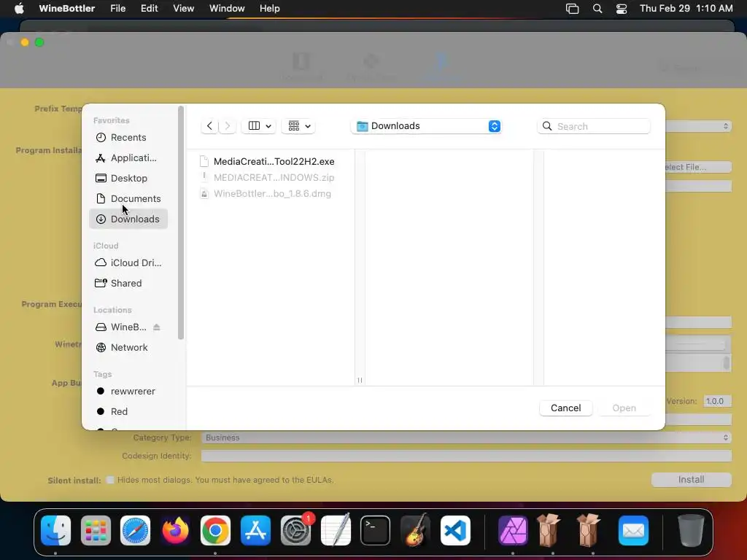Go to Desktop folder in sidebar
This screenshot has height=560, width=747.
(x=128, y=178)
